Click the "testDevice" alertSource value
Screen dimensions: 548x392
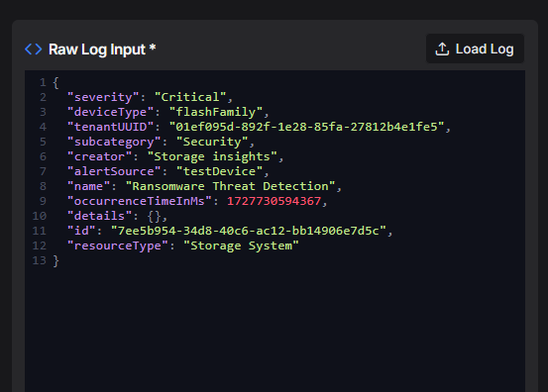click(219, 171)
